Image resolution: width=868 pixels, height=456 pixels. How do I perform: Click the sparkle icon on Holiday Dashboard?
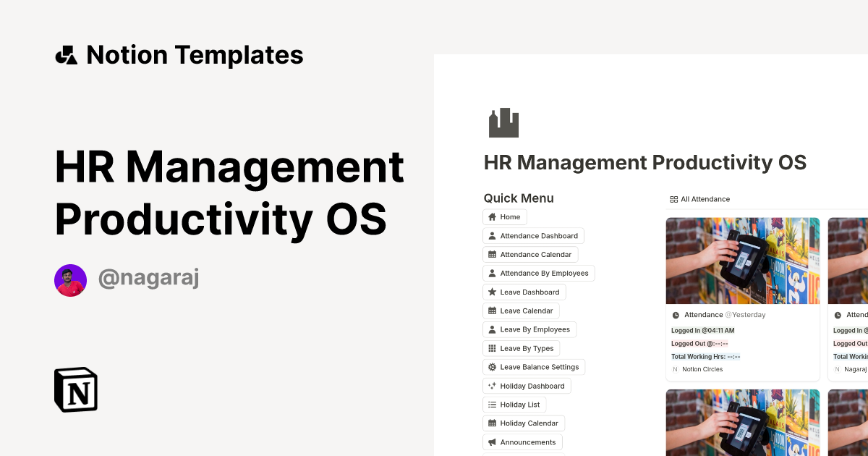[x=491, y=386]
